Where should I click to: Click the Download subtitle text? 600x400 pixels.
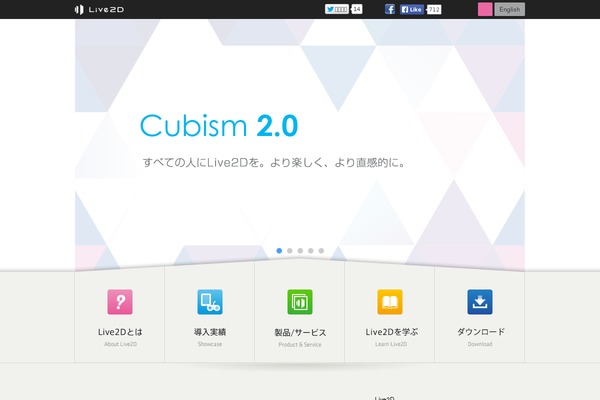[480, 344]
